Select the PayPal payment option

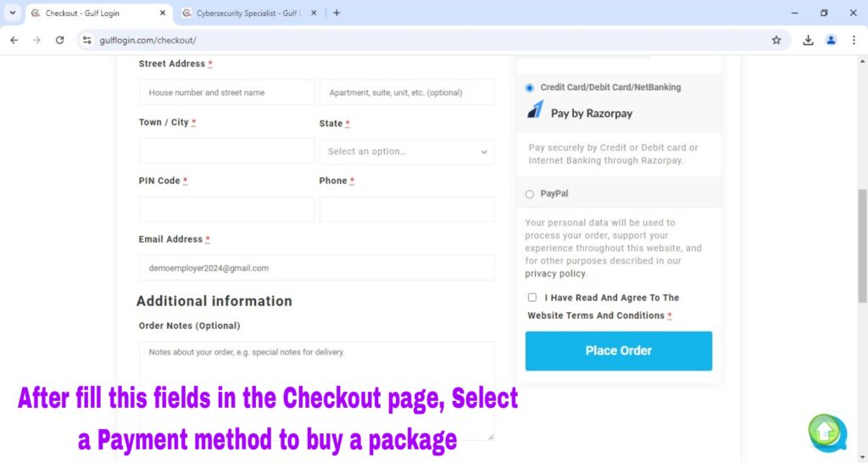[x=530, y=194]
